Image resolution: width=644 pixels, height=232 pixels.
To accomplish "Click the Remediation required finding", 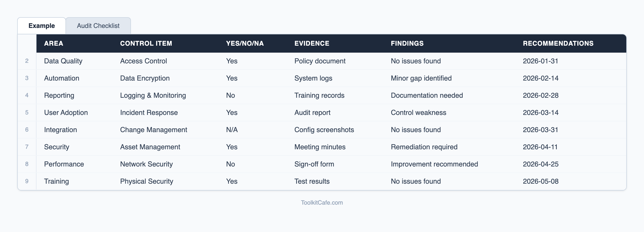I will [x=424, y=147].
